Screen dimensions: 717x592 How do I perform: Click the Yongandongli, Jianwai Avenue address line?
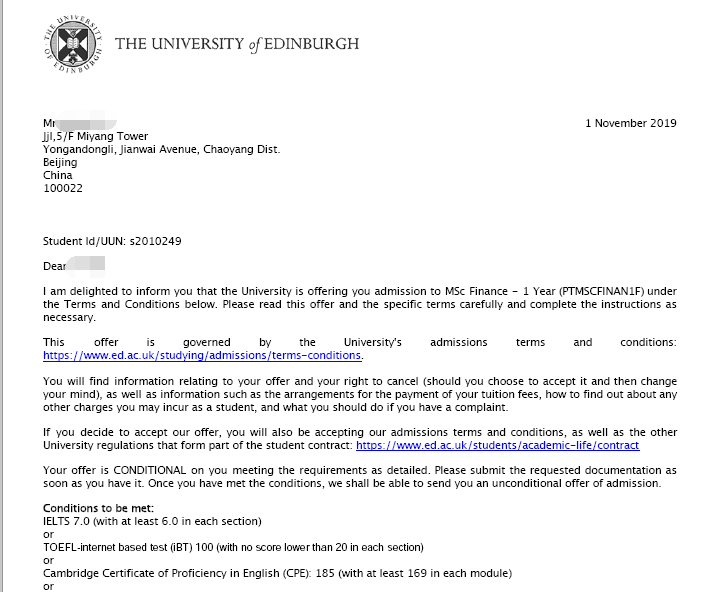[161, 150]
